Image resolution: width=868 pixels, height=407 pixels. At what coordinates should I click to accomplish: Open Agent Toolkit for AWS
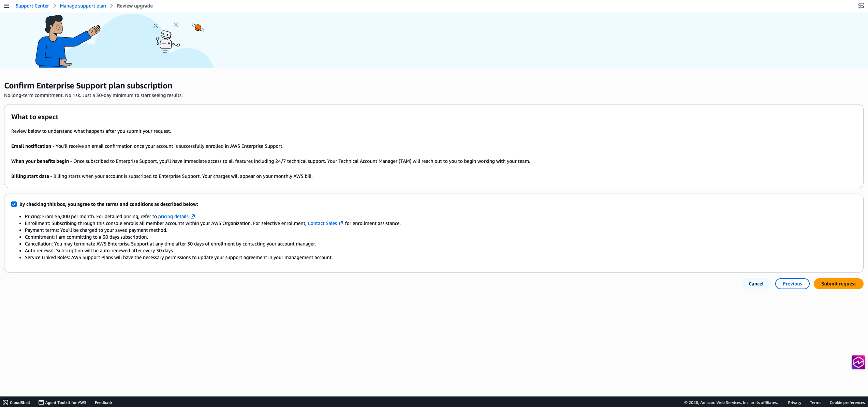(x=62, y=403)
